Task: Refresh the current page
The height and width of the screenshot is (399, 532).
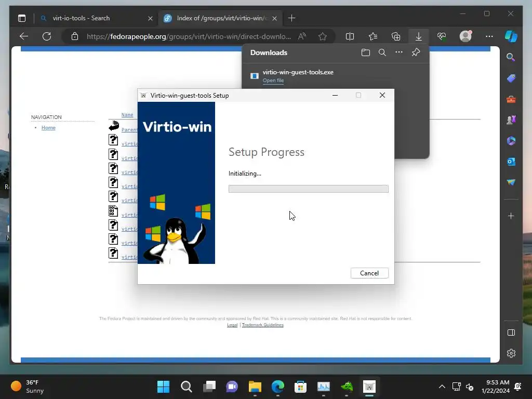Action: click(47, 36)
